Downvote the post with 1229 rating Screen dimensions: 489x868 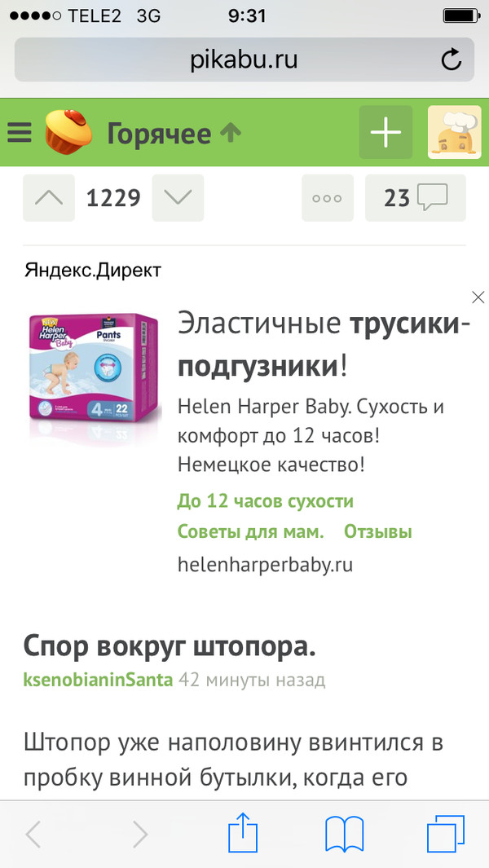[178, 197]
